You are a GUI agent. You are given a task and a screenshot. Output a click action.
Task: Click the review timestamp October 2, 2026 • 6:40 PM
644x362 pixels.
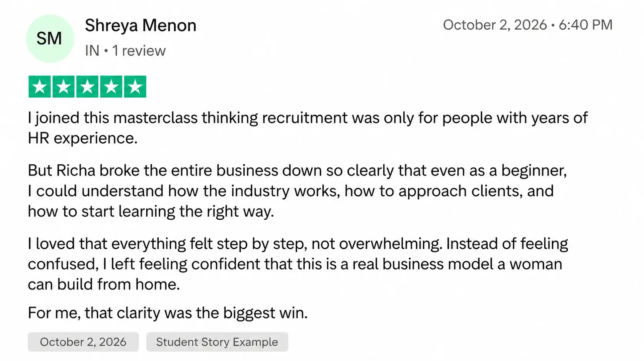click(x=528, y=25)
